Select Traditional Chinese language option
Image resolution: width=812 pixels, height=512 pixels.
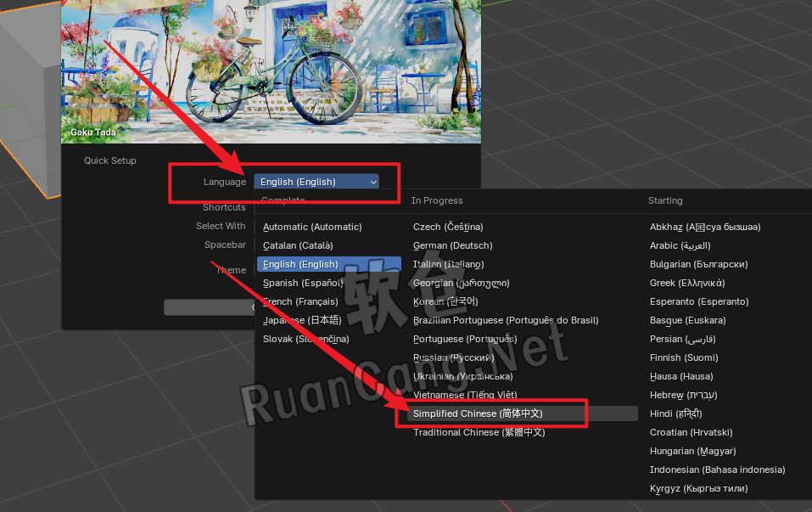point(479,432)
